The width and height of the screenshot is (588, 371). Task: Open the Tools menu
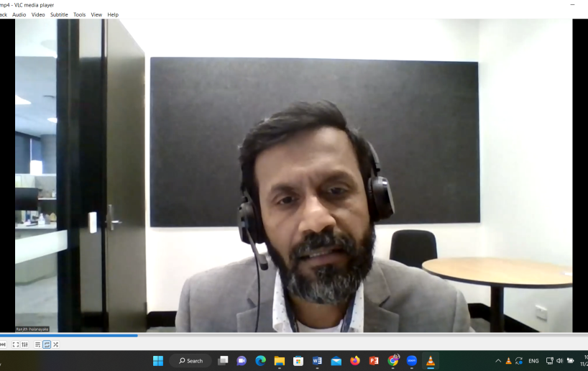click(x=79, y=14)
